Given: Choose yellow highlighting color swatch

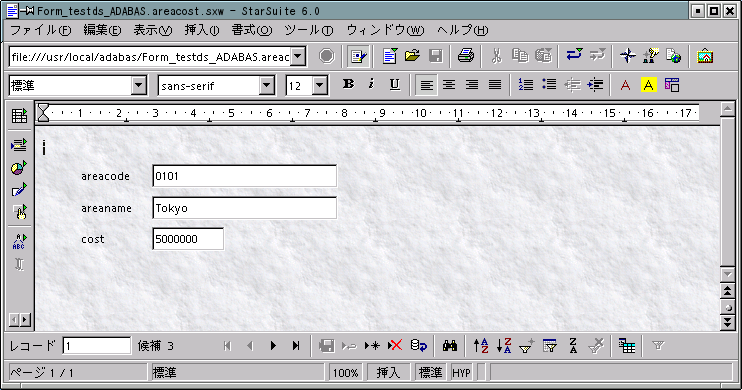Looking at the screenshot, I should 648,85.
